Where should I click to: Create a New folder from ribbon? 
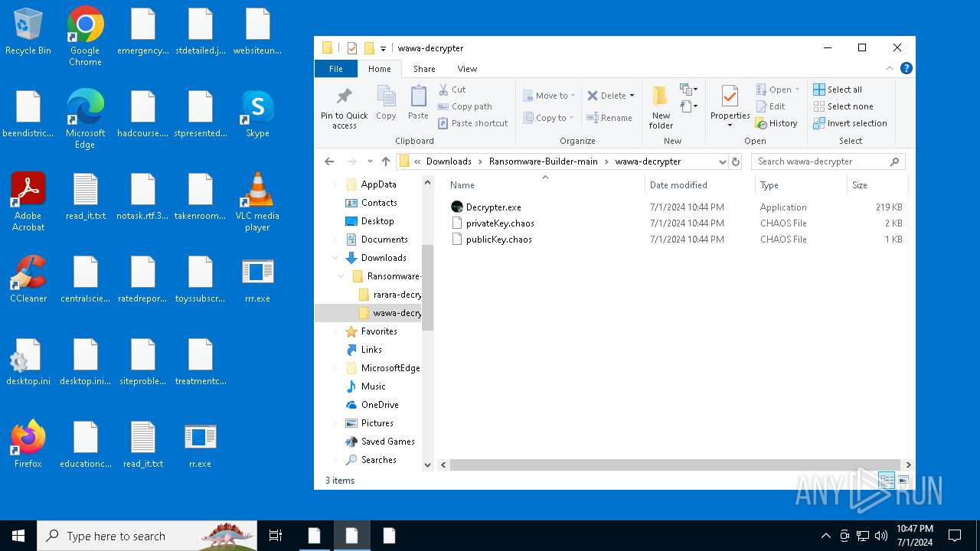point(661,107)
